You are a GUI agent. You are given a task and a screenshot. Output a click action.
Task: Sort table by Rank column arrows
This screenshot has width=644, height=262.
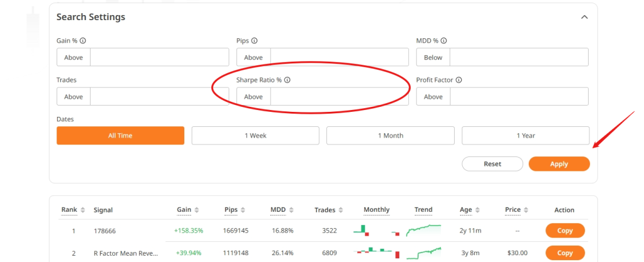(x=82, y=210)
